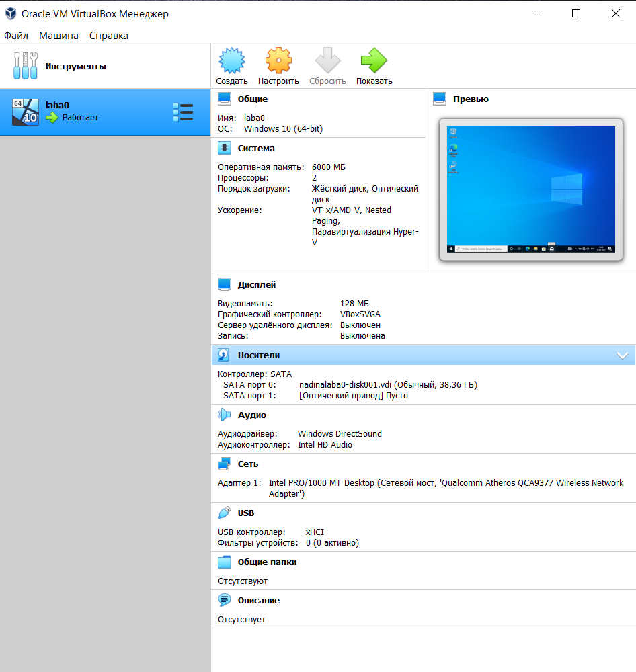Click the green Показать (Show) arrow
Viewport: 636px width, 672px height.
click(x=374, y=60)
